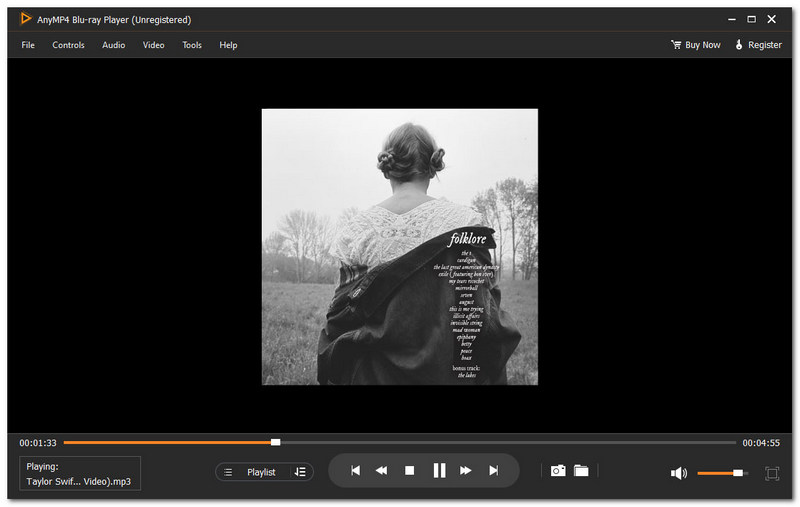Click the AnyMP4 logo in title bar
This screenshot has width=800, height=507.
click(25, 19)
